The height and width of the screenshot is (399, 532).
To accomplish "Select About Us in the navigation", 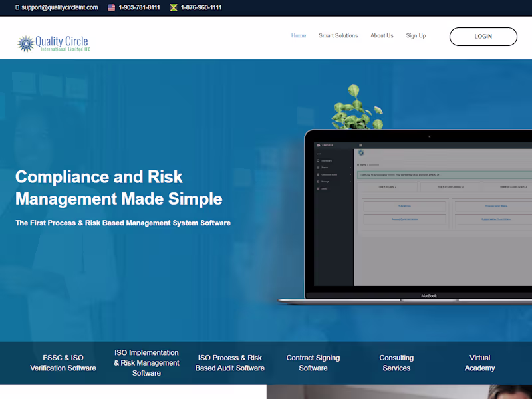I will tap(382, 35).
